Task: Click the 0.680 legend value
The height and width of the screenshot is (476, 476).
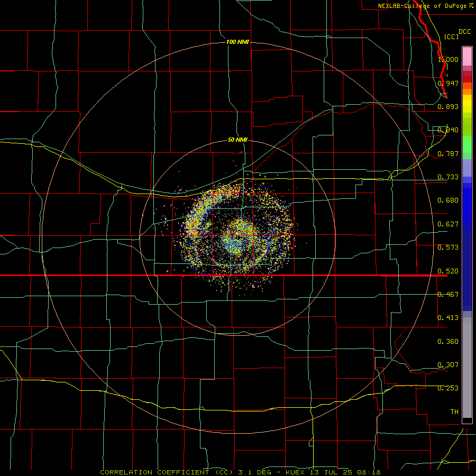Action: click(x=448, y=200)
